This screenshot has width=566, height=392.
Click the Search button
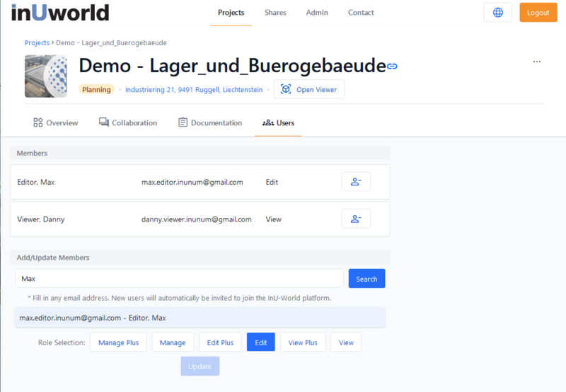coord(366,279)
